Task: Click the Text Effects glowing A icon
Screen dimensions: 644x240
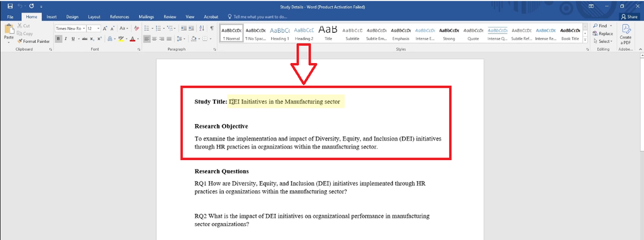Action: tap(110, 38)
